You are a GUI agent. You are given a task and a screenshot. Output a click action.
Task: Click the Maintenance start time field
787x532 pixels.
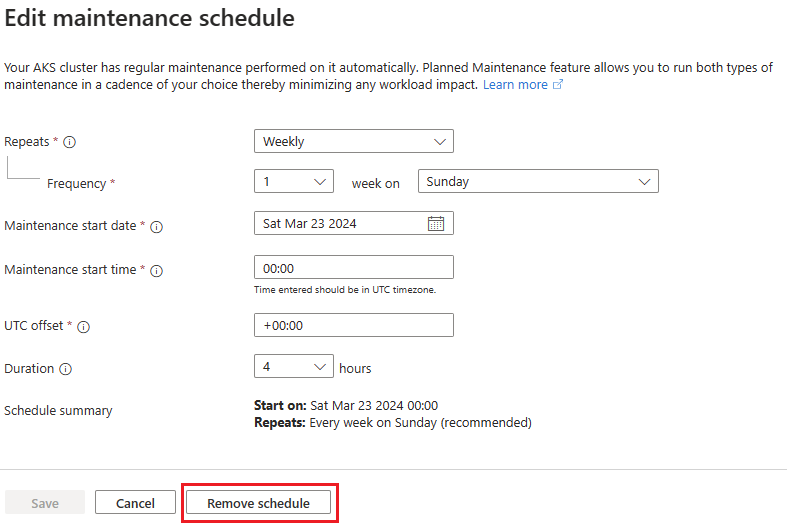click(x=353, y=268)
